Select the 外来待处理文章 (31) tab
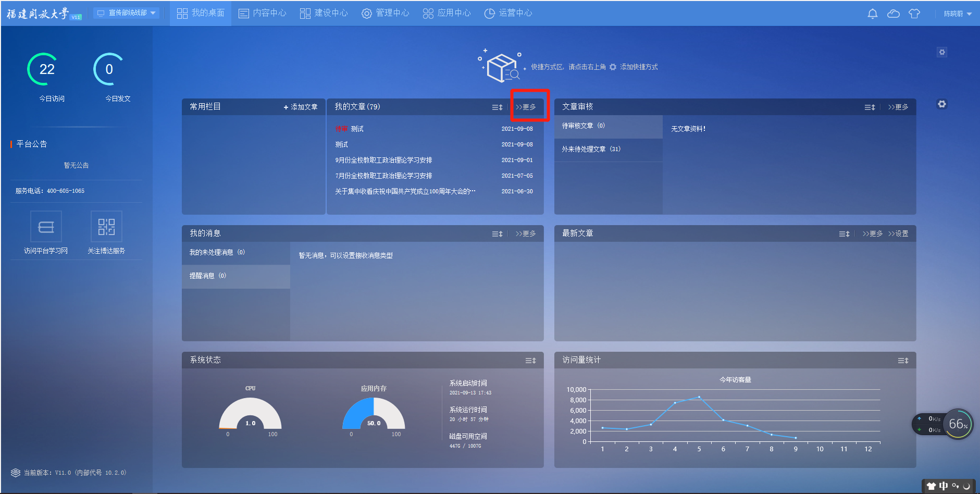Image resolution: width=980 pixels, height=494 pixels. 591,149
